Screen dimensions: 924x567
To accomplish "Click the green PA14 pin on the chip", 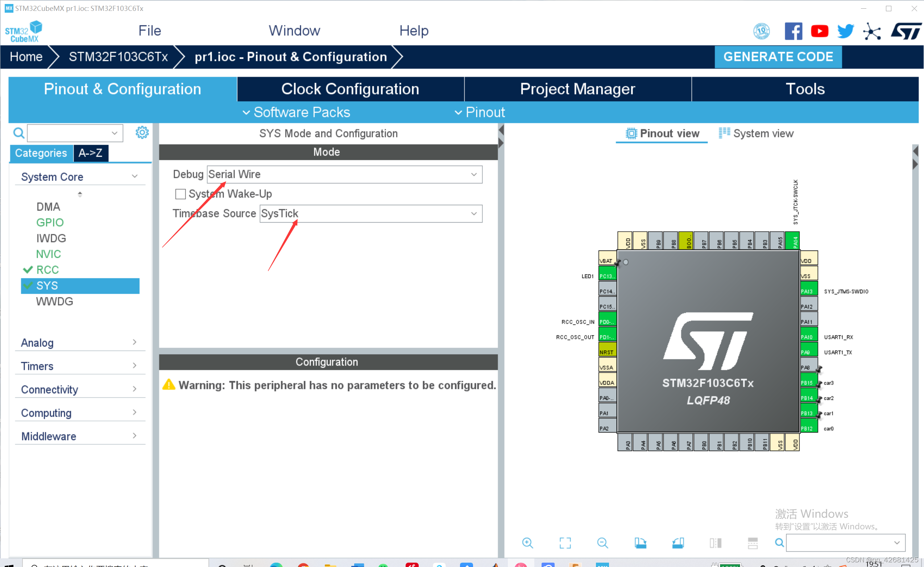I will [x=792, y=240].
